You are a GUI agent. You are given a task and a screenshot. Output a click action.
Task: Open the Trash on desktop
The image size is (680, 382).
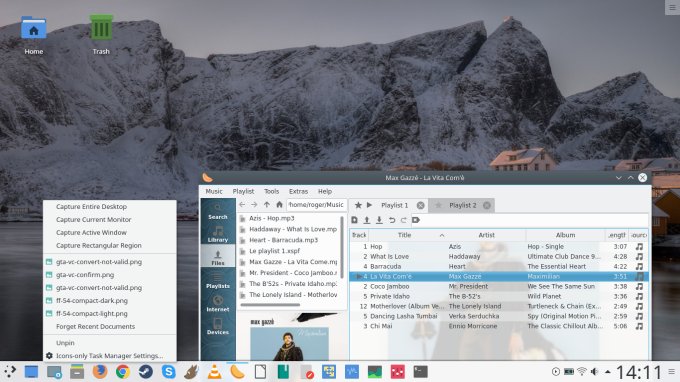tap(101, 35)
